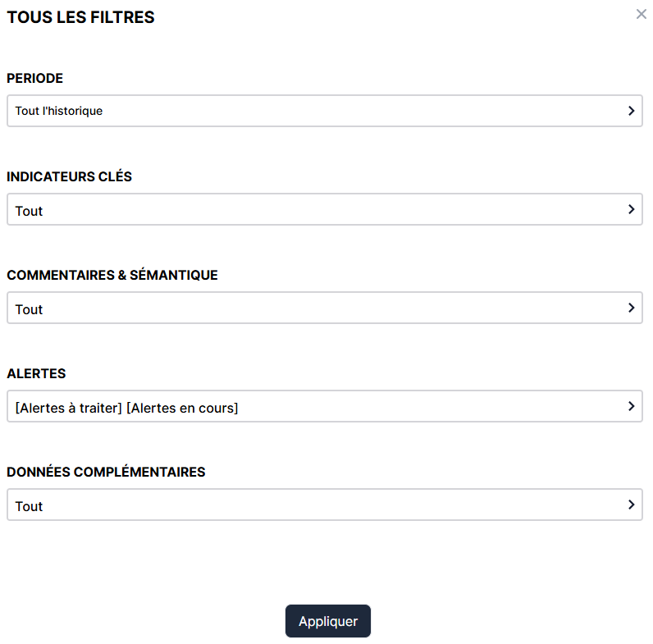Click the '[Alertes à traiter]' filter text

(x=68, y=408)
